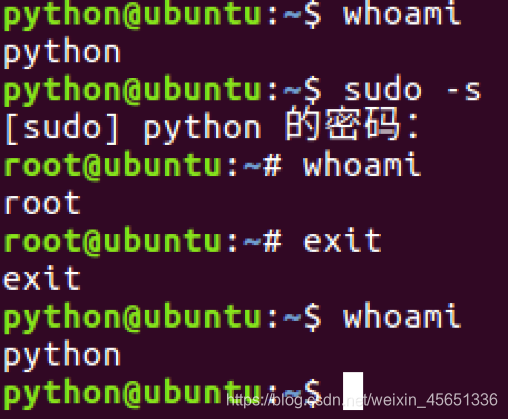508x419 pixels.
Task: Click the last 'python' output line
Action: tap(62, 355)
